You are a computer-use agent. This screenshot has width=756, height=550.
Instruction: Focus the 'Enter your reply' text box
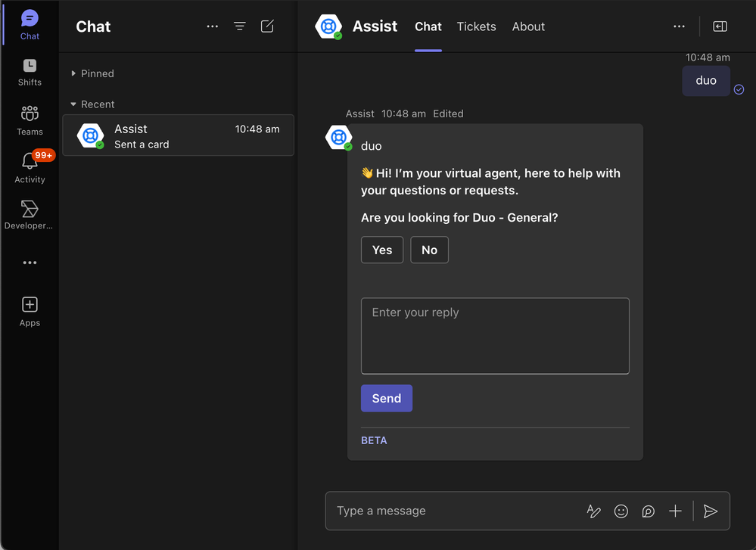[x=495, y=336]
